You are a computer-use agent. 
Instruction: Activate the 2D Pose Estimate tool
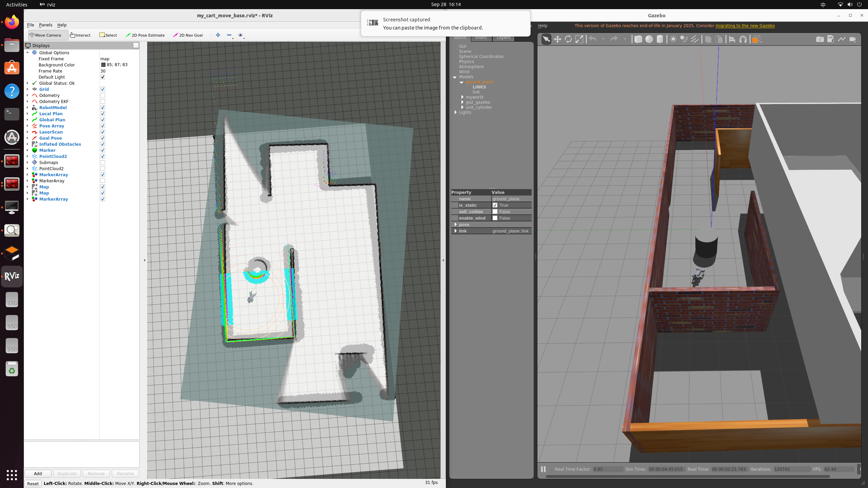[x=145, y=35]
